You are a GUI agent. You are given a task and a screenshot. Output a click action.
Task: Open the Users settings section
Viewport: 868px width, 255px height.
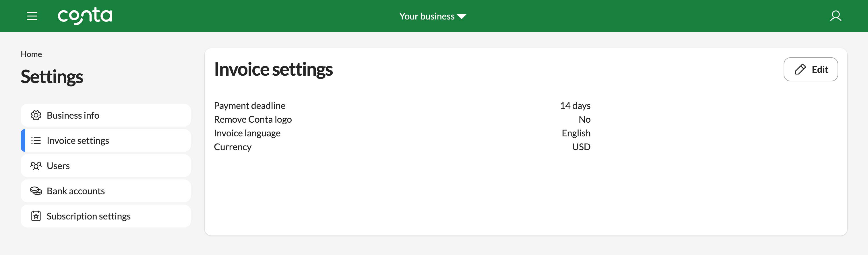[x=58, y=166]
